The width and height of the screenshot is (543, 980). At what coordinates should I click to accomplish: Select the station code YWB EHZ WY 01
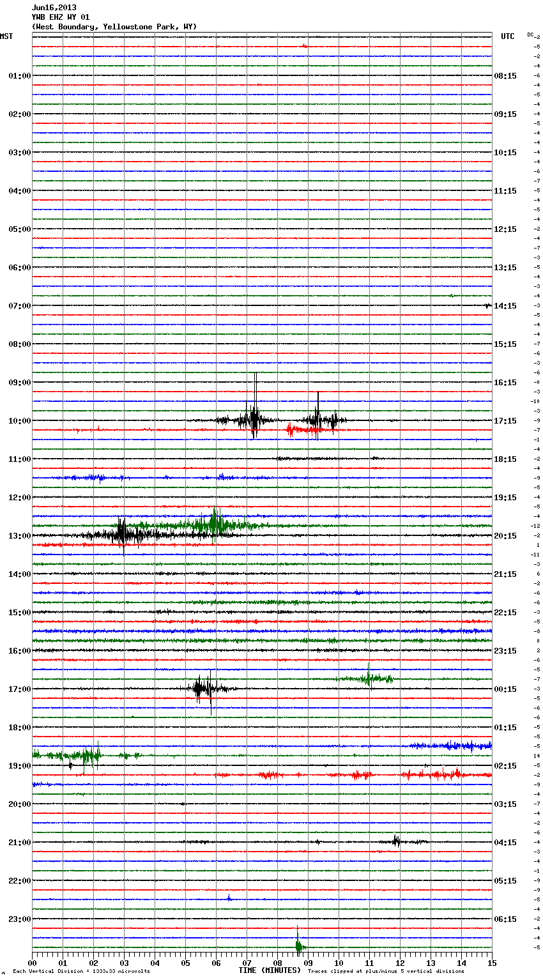point(61,17)
